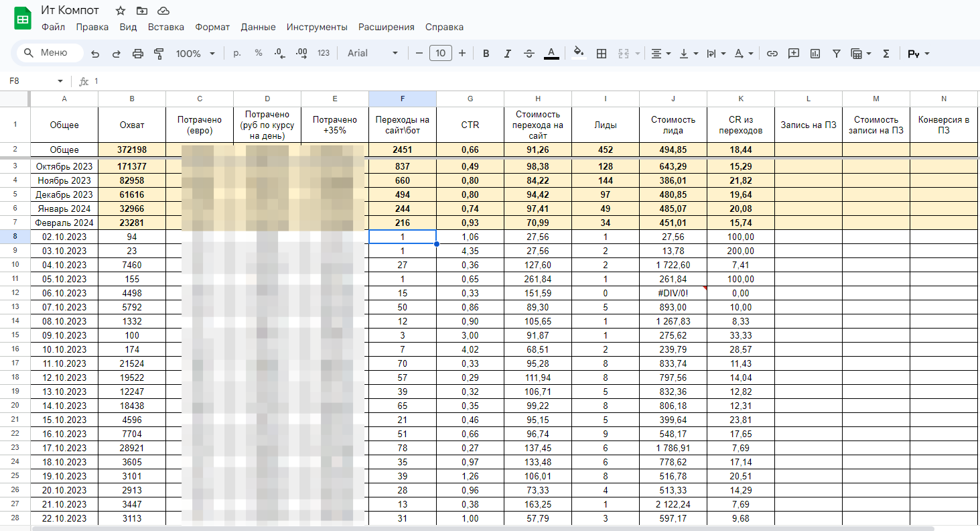Open more number formats 123
The height and width of the screenshot is (531, 980).
click(x=324, y=54)
